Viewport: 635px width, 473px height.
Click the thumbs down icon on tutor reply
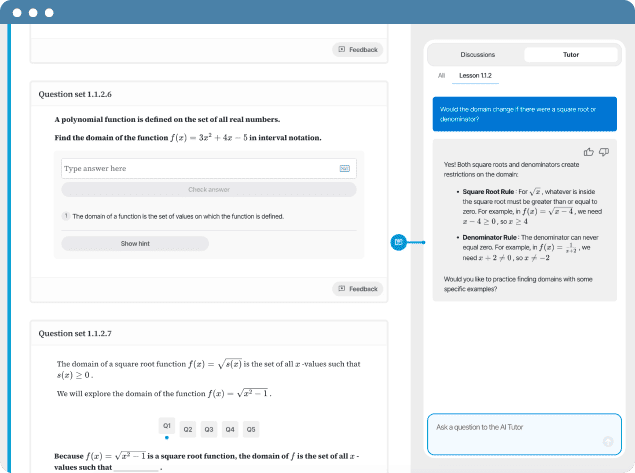[x=604, y=151]
